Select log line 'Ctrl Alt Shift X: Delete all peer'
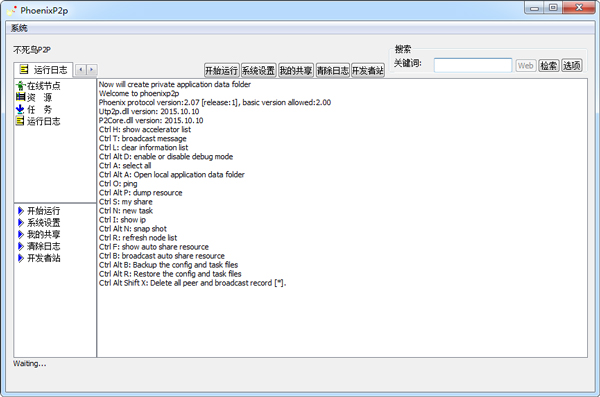 coord(192,283)
